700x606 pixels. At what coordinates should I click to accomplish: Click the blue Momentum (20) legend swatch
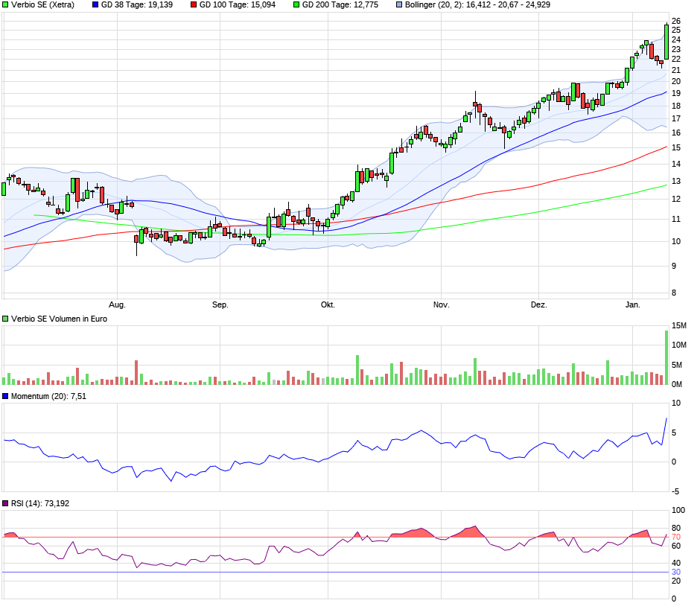[6, 396]
